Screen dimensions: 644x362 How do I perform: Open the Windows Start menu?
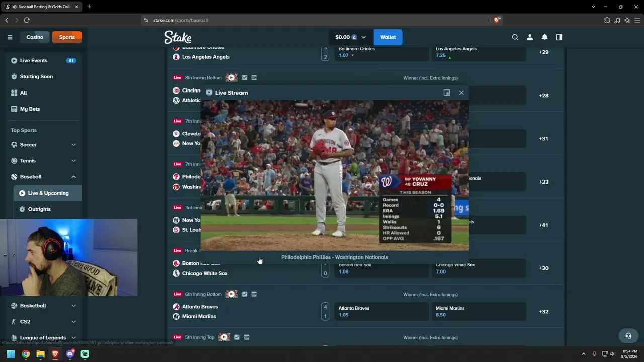pyautogui.click(x=11, y=354)
